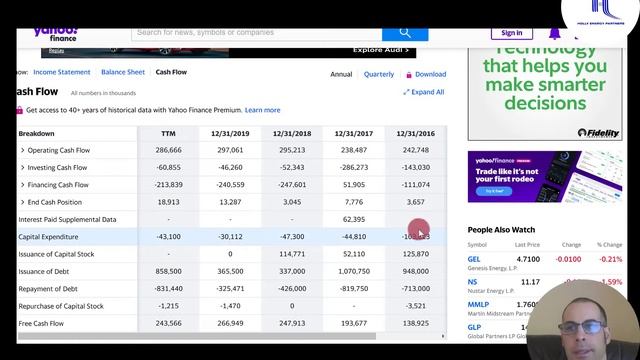Click GEL last price 4.7100
This screenshot has height=360, width=640.
pos(528,259)
